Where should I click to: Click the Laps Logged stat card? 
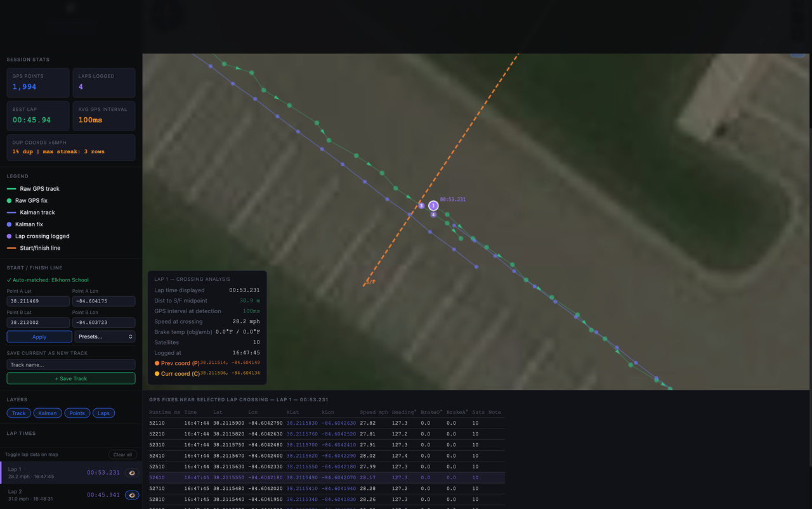(103, 82)
